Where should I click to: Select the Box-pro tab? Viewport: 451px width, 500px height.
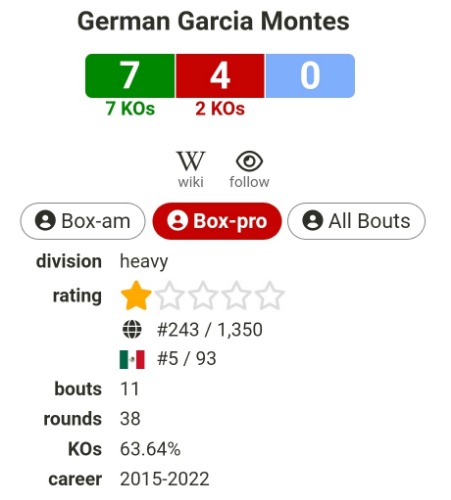coord(217,221)
